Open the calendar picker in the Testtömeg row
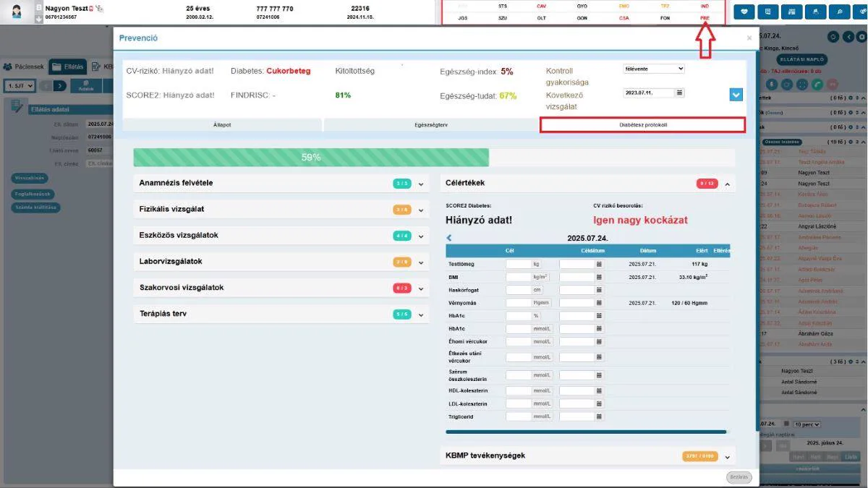 599,265
